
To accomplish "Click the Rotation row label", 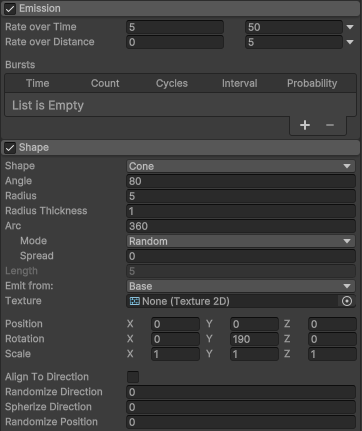I will [x=25, y=339].
